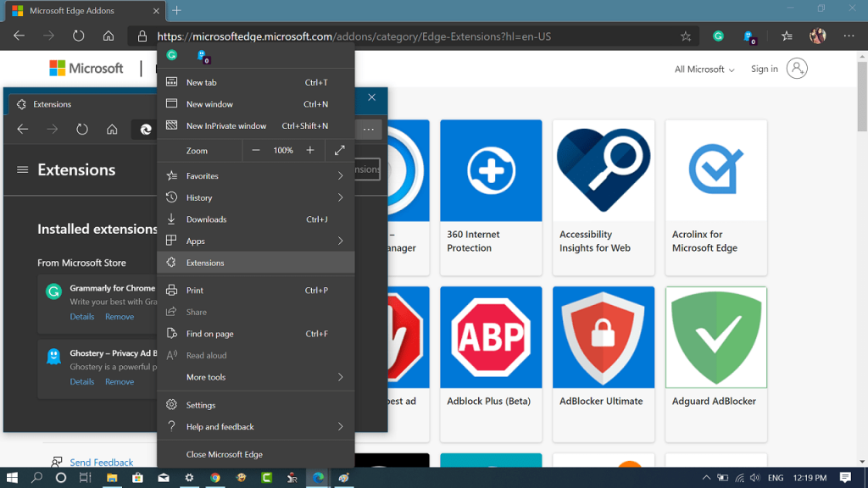Open the Grammarly extension icon in the toolbar
Screen dimensions: 868x488
718,36
